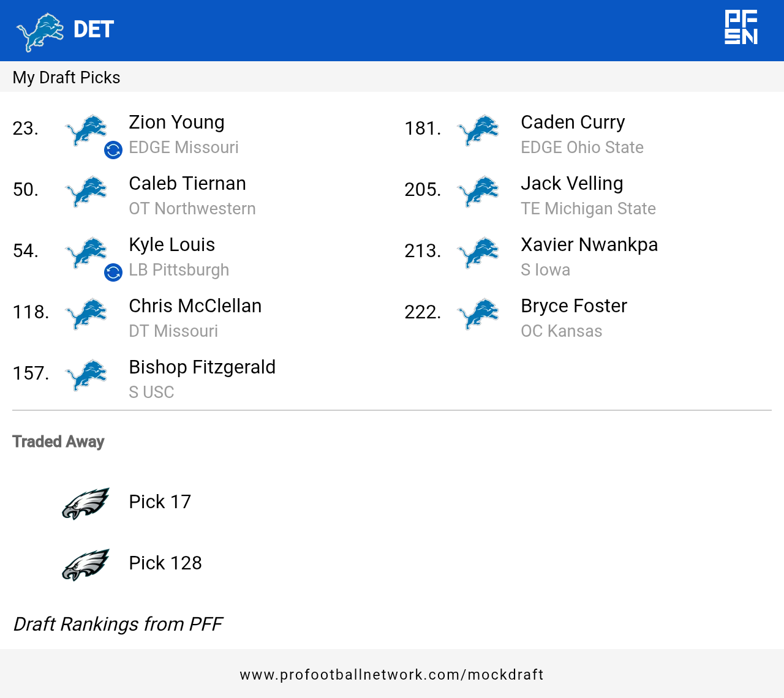Image resolution: width=784 pixels, height=698 pixels.
Task: Click the trade swap icon beside Kyle Louis
Action: click(113, 272)
